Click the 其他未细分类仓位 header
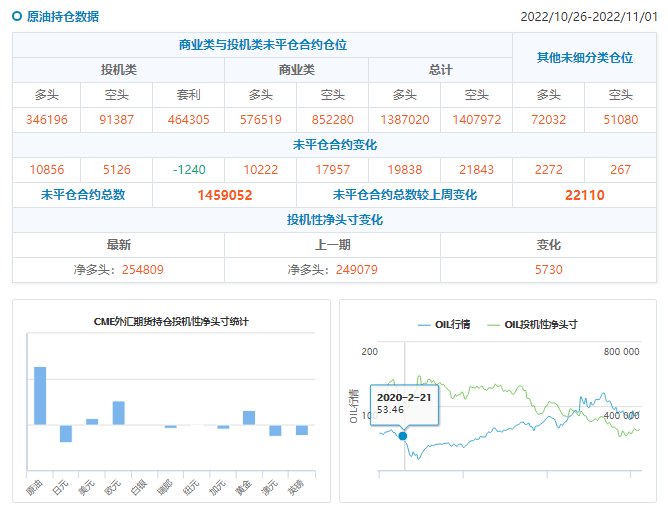The width and height of the screenshot is (668, 506). click(584, 58)
